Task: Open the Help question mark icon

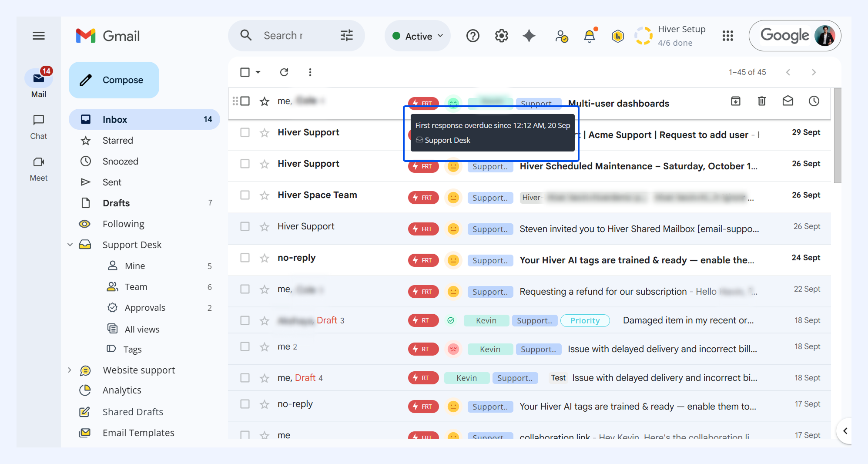Action: (473, 36)
